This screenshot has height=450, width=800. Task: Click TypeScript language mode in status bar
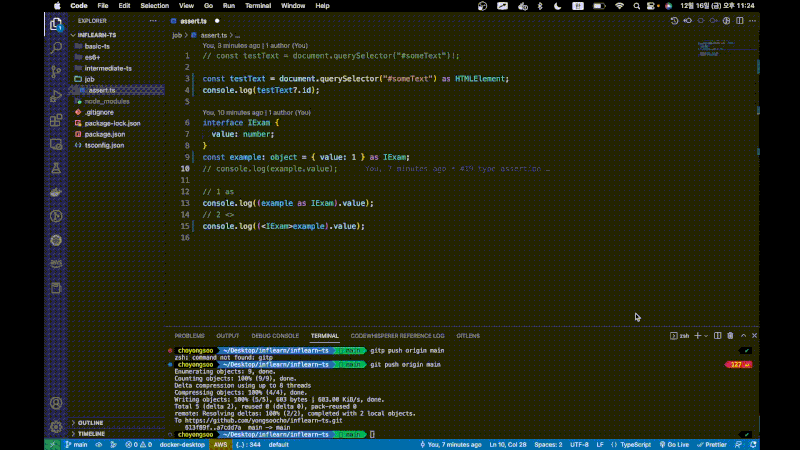tap(636, 444)
